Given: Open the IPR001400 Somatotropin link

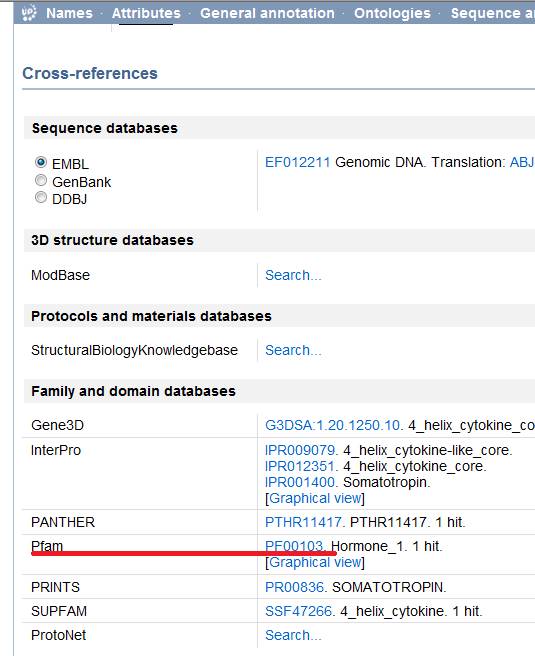Looking at the screenshot, I should [300, 482].
